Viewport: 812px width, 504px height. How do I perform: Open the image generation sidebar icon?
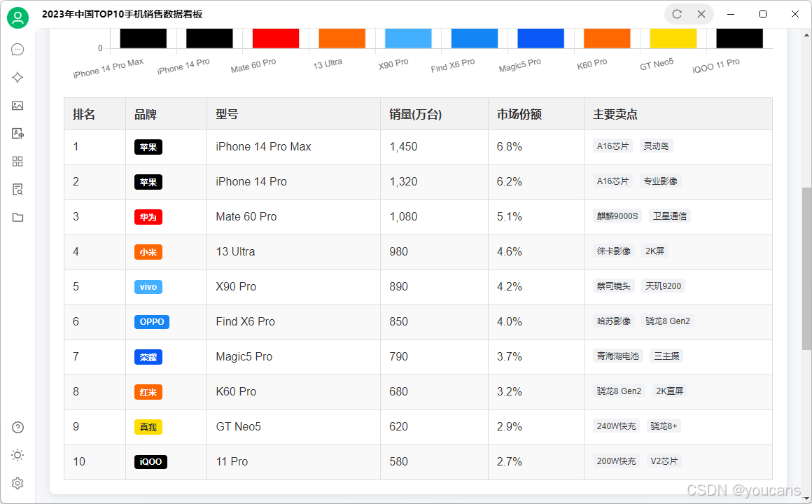click(x=17, y=106)
